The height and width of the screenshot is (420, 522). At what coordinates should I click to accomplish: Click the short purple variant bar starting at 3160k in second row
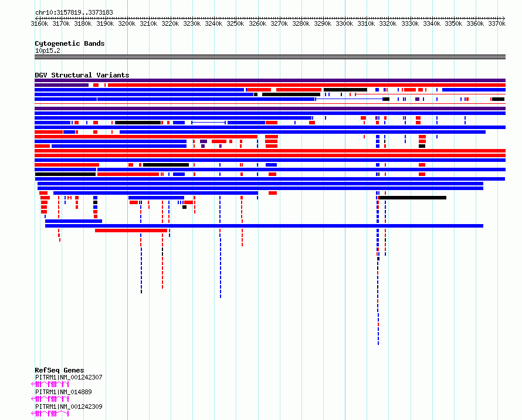(62, 85)
